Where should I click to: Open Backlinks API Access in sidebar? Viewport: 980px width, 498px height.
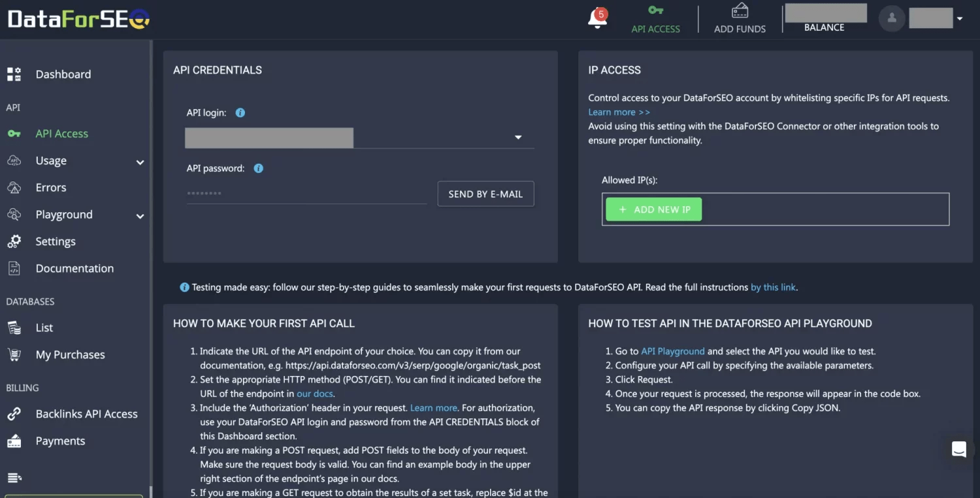pyautogui.click(x=86, y=414)
